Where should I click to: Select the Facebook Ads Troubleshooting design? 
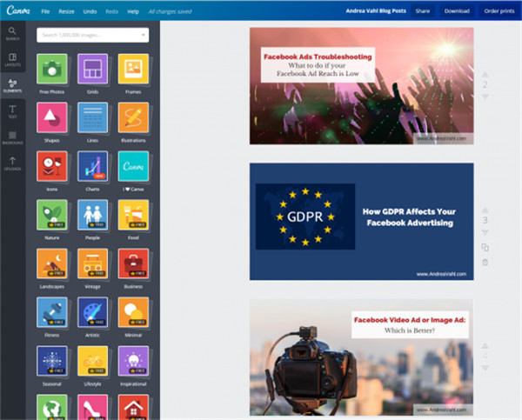click(x=362, y=86)
